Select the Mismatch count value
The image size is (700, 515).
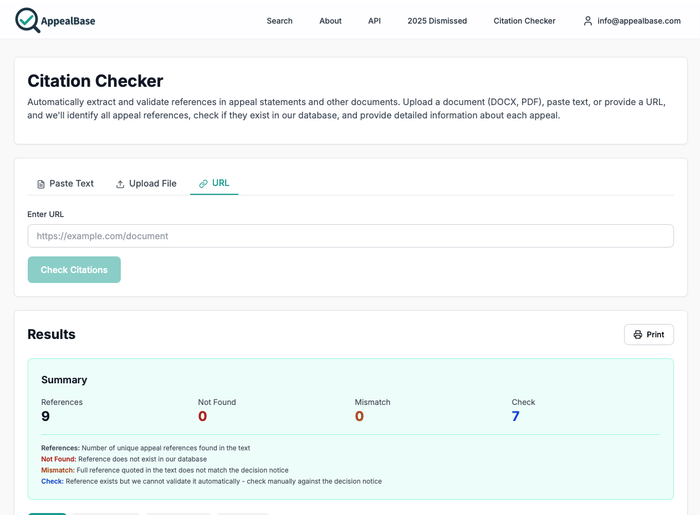point(359,416)
